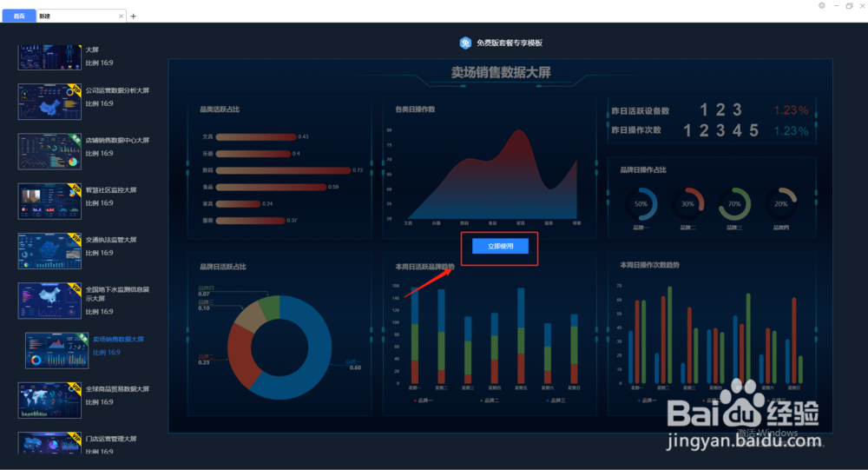This screenshot has height=470, width=868.
Task: Click the 数码 bar showing 0.72
Action: [284, 170]
